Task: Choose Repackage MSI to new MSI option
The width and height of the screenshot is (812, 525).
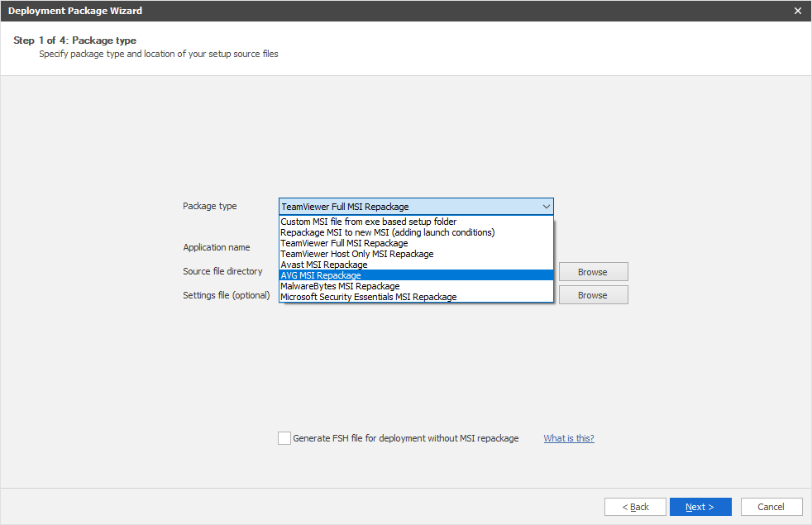Action: [x=416, y=232]
